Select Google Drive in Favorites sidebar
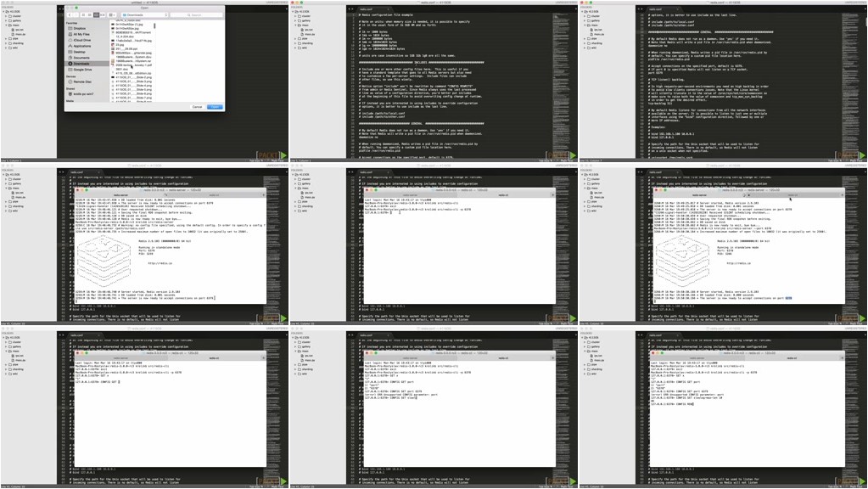Screen dimensions: 868x489 (82, 70)
